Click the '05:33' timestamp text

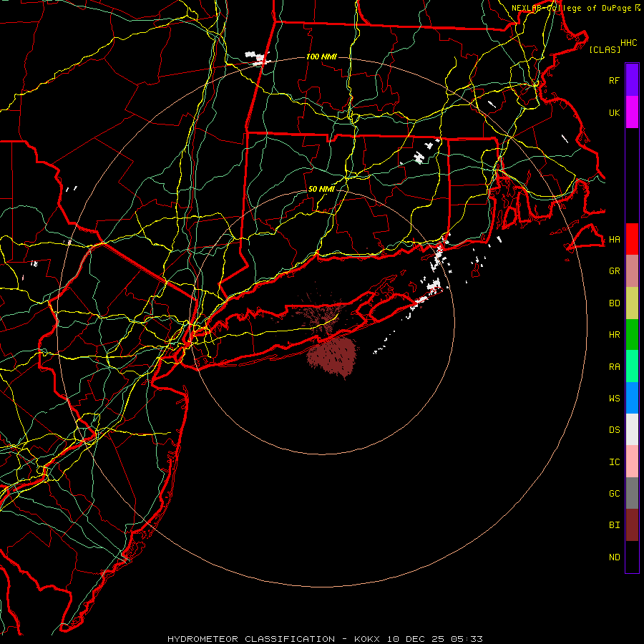click(x=467, y=639)
